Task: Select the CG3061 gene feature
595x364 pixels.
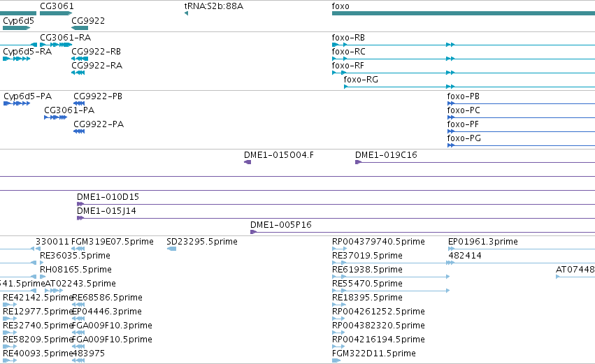Action: (x=56, y=13)
